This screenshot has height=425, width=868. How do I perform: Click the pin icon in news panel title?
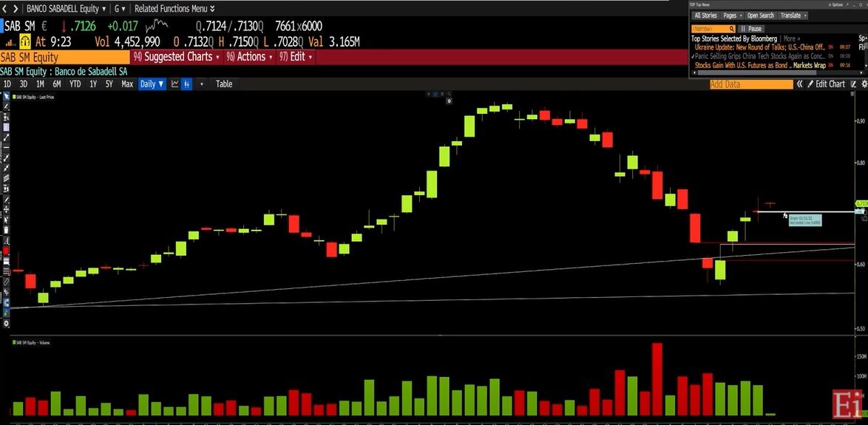tap(847, 4)
